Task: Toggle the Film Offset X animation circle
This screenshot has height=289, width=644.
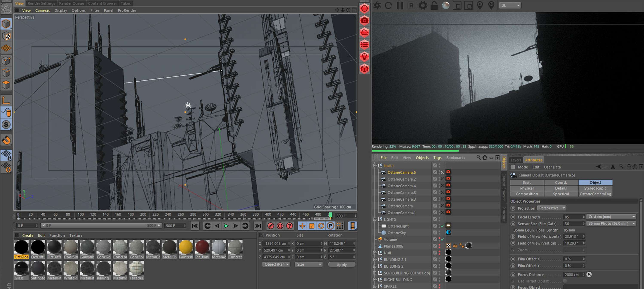Action: tap(513, 259)
